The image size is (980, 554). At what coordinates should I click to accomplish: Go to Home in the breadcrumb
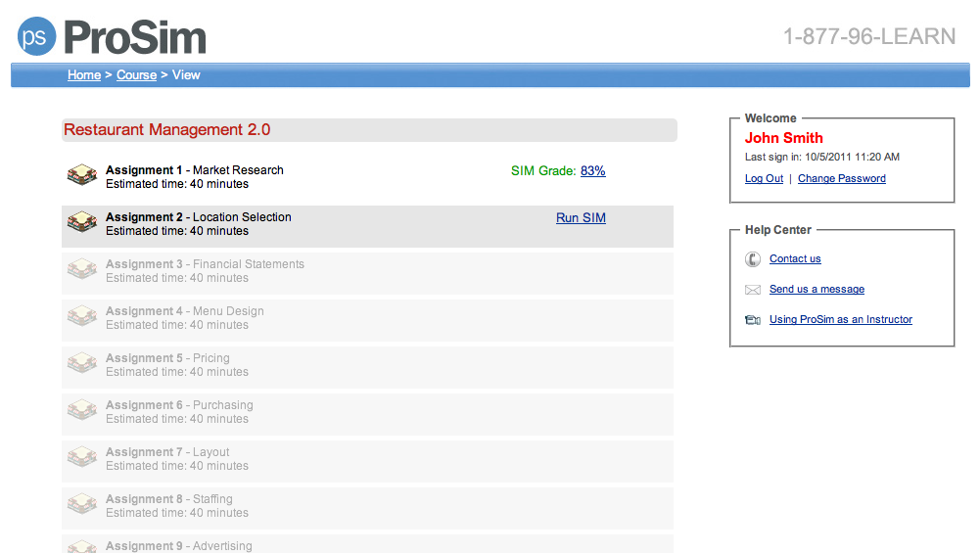[x=84, y=75]
